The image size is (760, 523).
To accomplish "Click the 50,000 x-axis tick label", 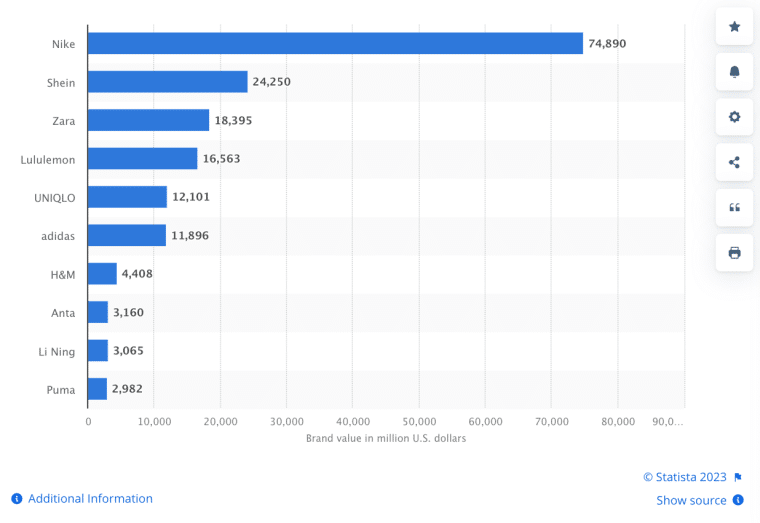I will click(x=419, y=422).
